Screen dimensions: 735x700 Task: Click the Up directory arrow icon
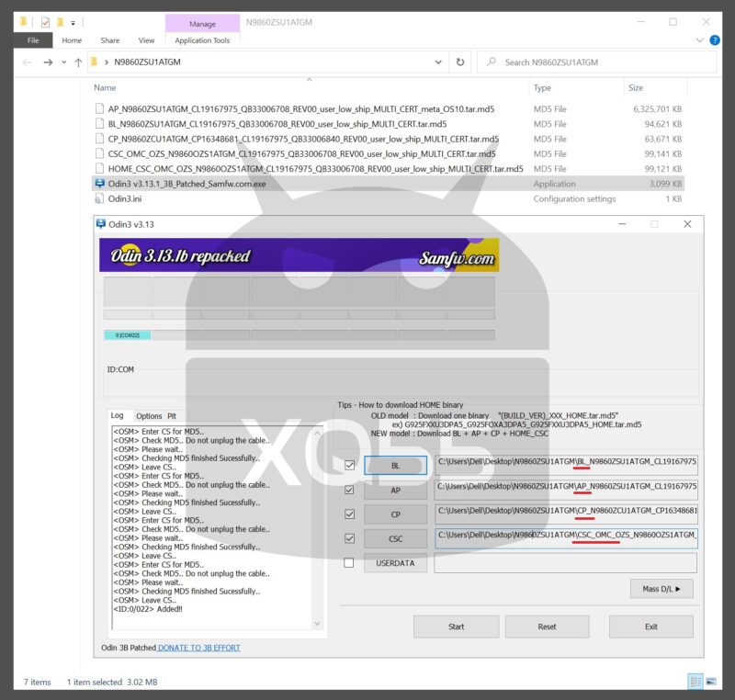(x=78, y=62)
